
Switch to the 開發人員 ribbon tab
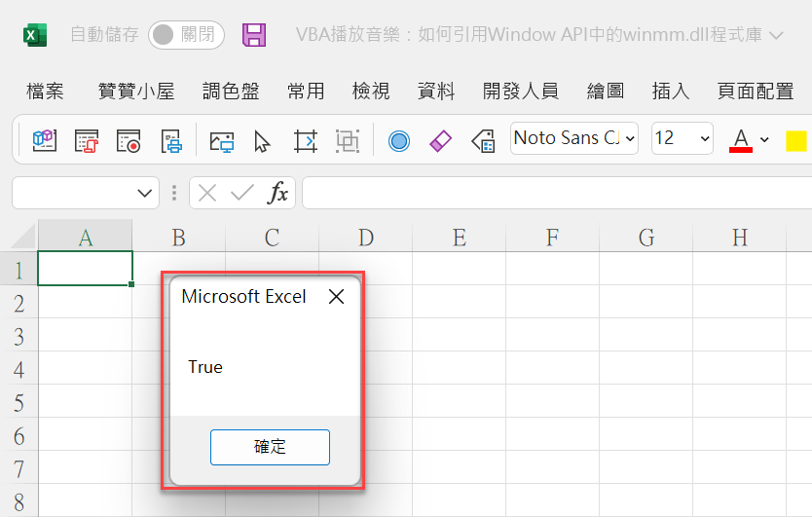pos(521,92)
